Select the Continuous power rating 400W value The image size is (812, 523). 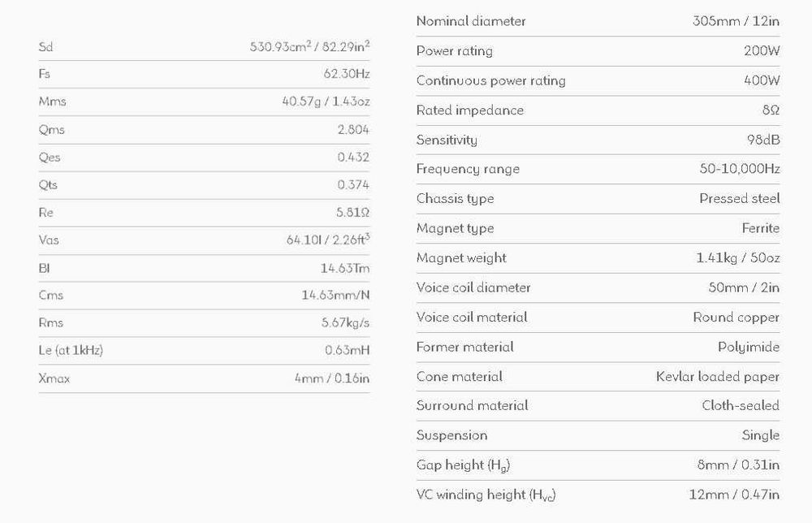click(762, 81)
